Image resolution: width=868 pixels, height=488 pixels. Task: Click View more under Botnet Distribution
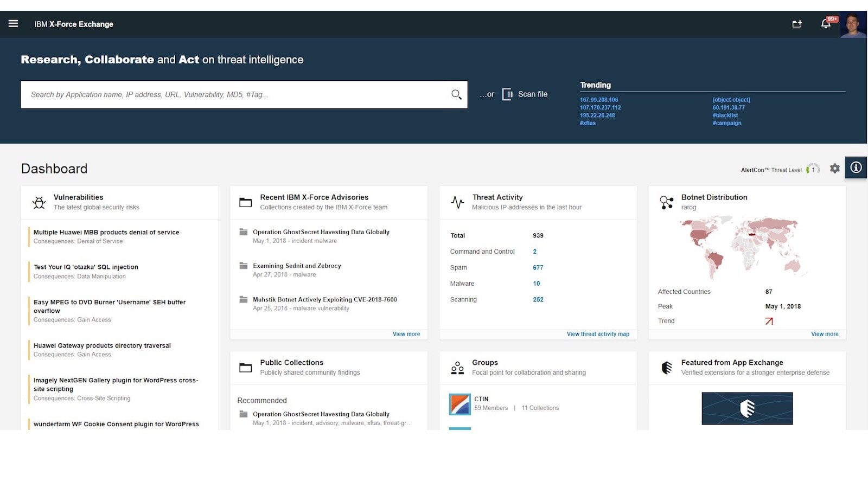point(825,334)
